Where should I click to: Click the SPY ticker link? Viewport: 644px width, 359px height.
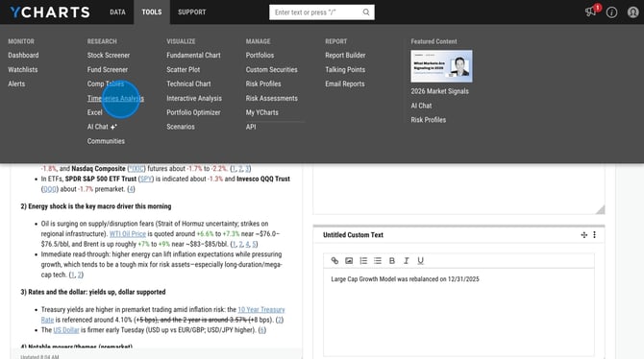(x=146, y=179)
